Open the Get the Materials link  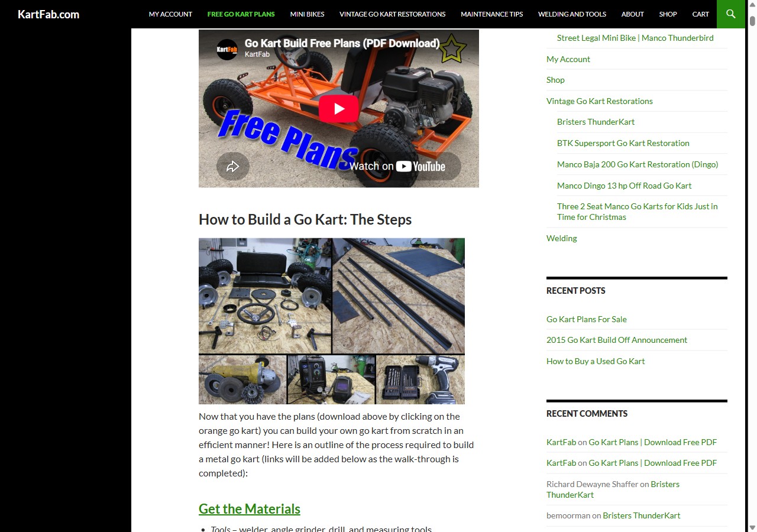click(250, 509)
